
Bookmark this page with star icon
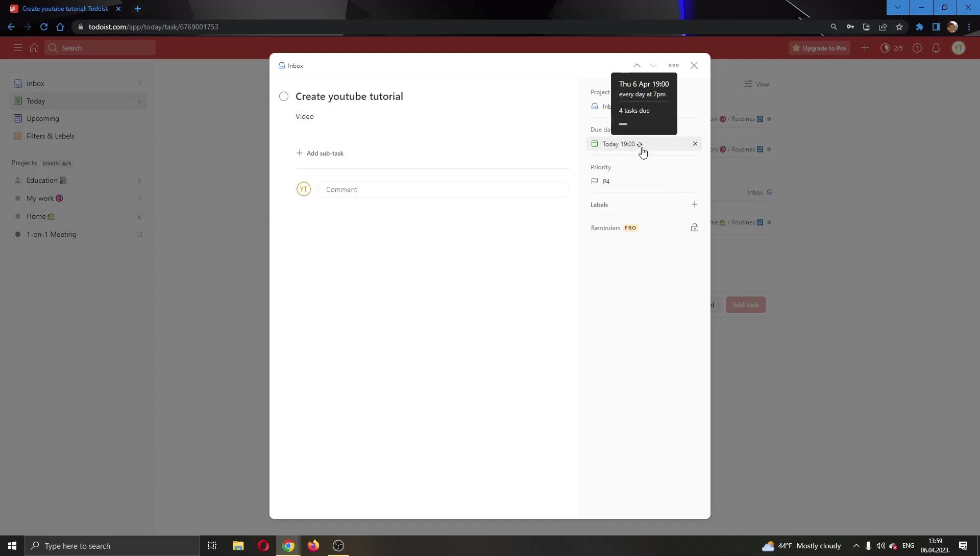pyautogui.click(x=899, y=27)
